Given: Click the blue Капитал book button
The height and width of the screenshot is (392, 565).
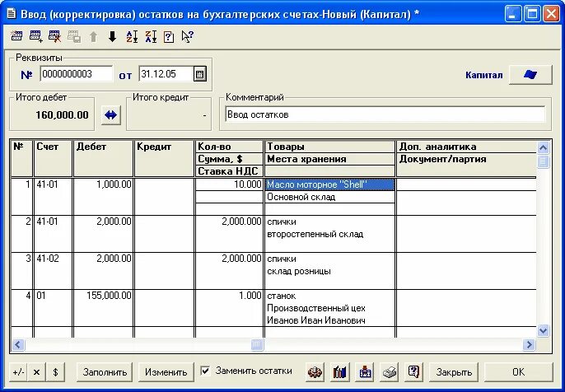Looking at the screenshot, I should pos(530,75).
